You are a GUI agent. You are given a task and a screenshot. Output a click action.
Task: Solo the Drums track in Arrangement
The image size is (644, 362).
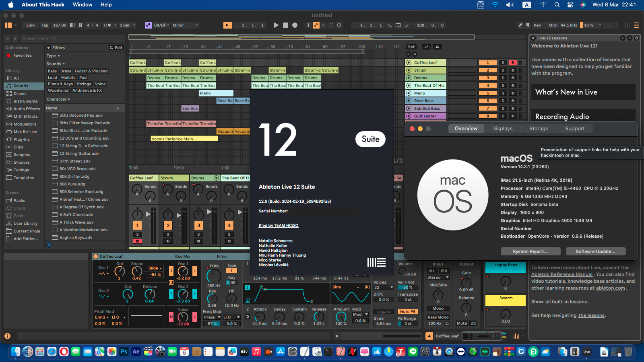tap(503, 78)
